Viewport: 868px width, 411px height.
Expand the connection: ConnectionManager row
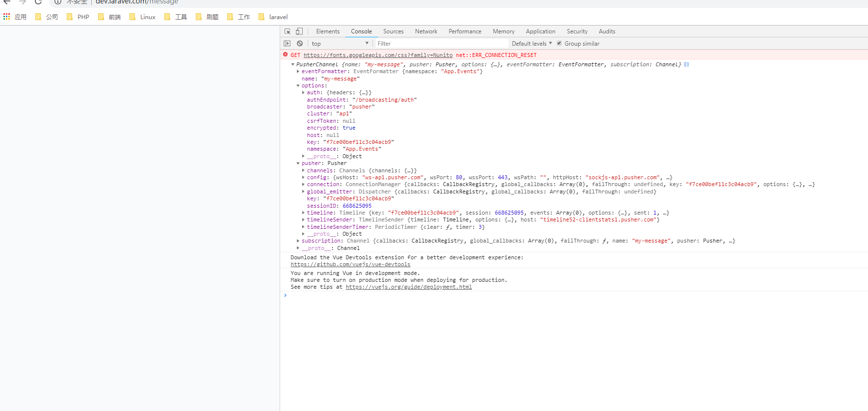pos(303,185)
